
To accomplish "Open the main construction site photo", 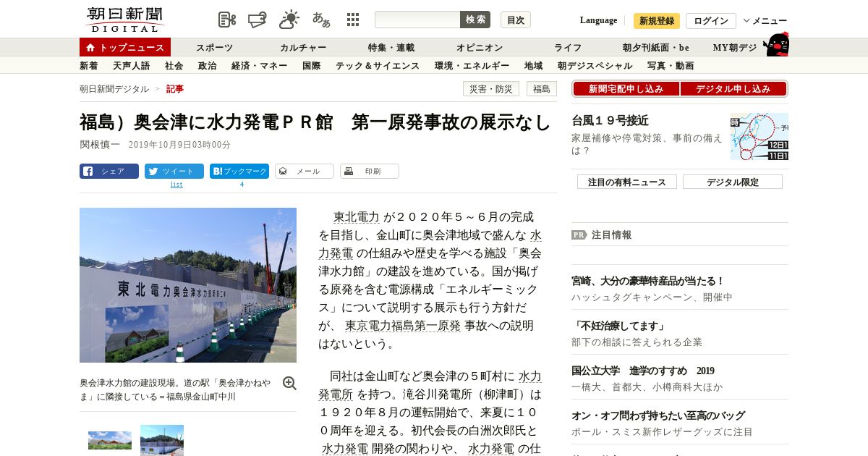I will tap(188, 285).
